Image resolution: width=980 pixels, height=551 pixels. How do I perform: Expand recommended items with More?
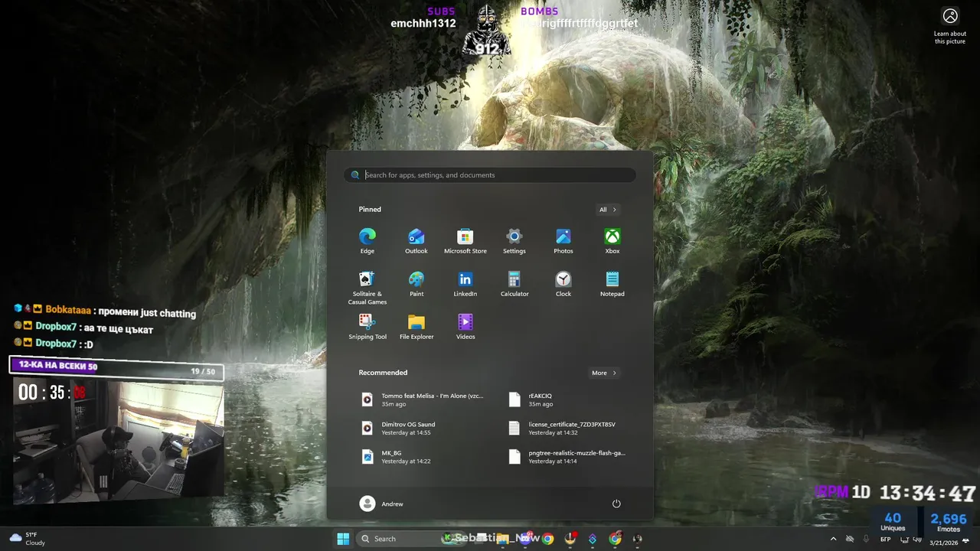[x=603, y=373]
